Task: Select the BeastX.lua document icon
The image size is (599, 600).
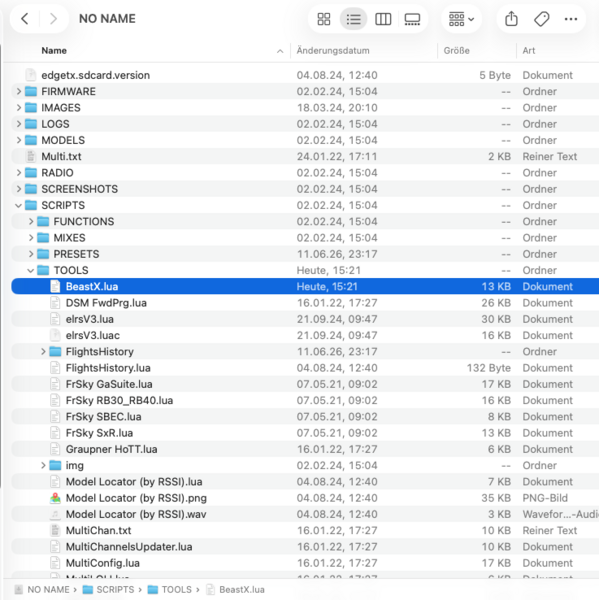Action: (x=55, y=287)
